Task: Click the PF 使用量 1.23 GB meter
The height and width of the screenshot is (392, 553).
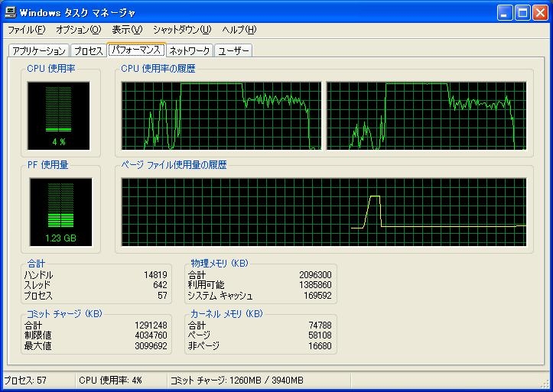Action: (x=60, y=212)
